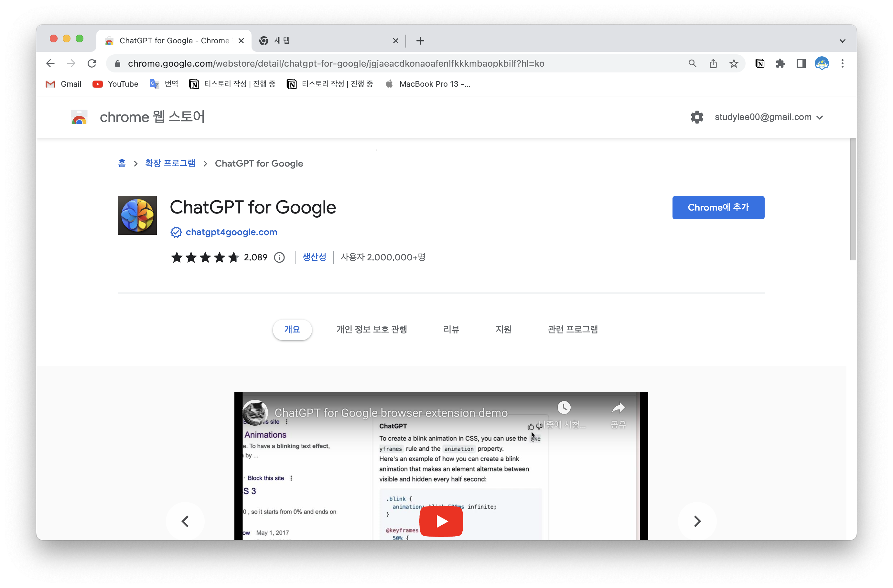The width and height of the screenshot is (893, 588).
Task: Open the web store settings gear
Action: [x=697, y=117]
